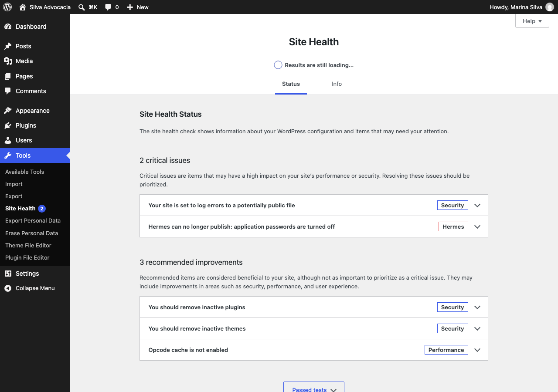The image size is (558, 392).
Task: Click the Users person icon
Action: point(8,140)
